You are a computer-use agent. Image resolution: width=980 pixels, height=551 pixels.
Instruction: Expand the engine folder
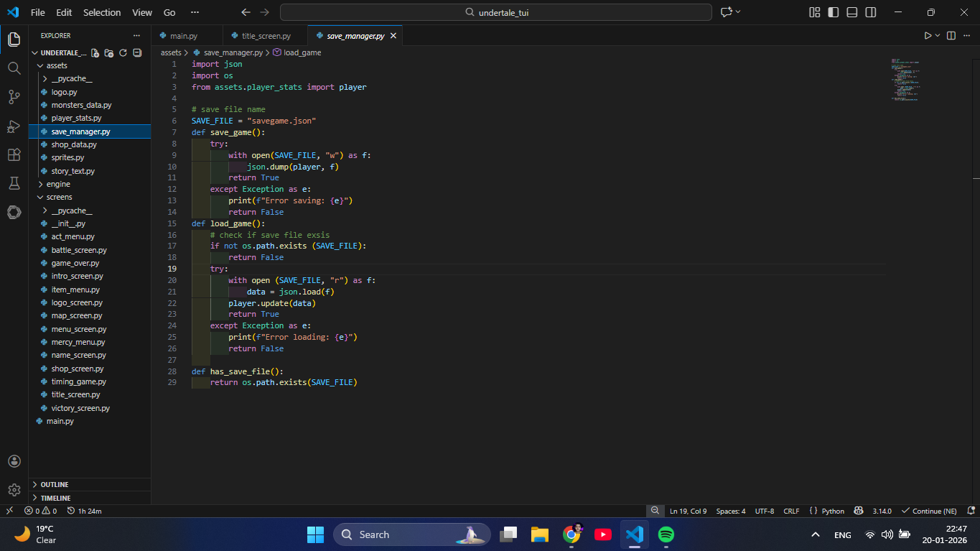[58, 184]
